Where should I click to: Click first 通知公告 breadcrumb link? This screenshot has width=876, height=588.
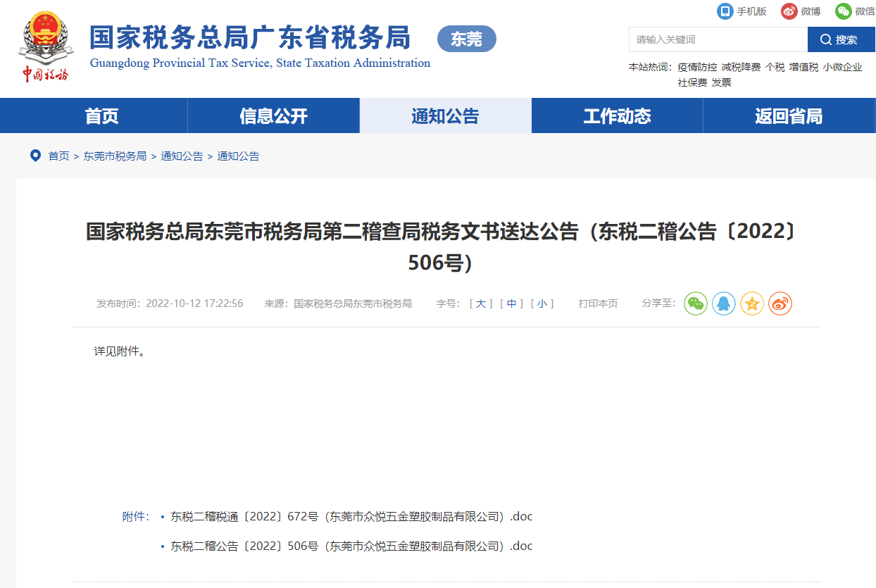coord(182,156)
